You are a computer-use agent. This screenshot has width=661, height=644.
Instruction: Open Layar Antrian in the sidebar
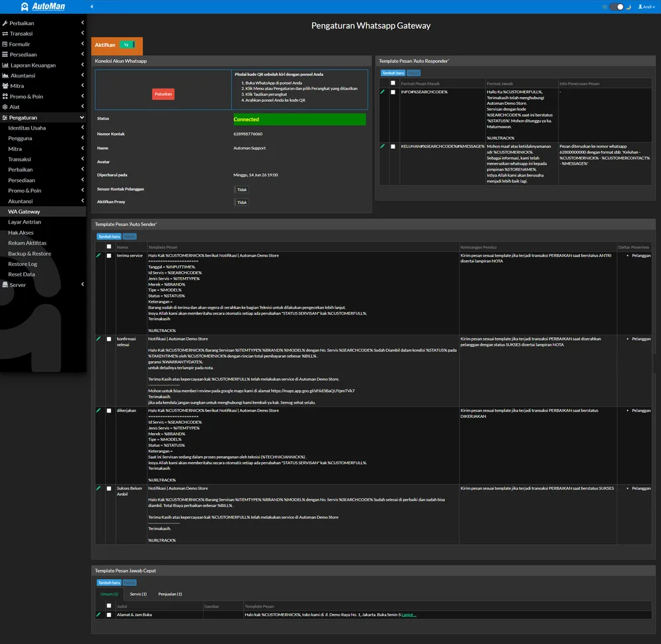24,222
